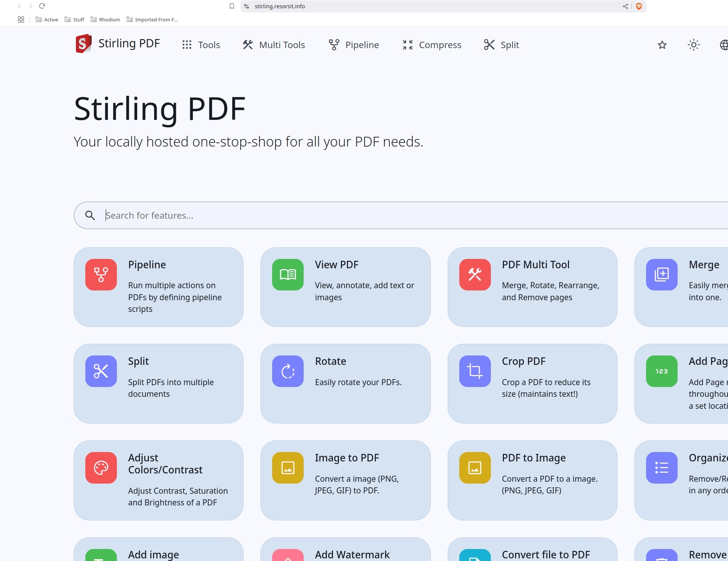728x561 pixels.
Task: Click the PDF Multi Tool wrench icon
Action: click(x=475, y=275)
